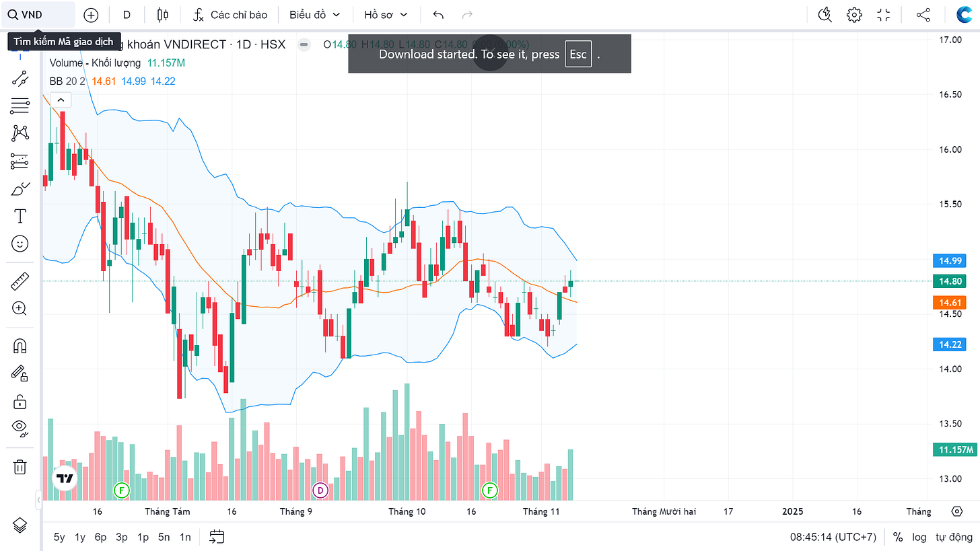Open chart settings gear in top toolbar

[x=854, y=15]
